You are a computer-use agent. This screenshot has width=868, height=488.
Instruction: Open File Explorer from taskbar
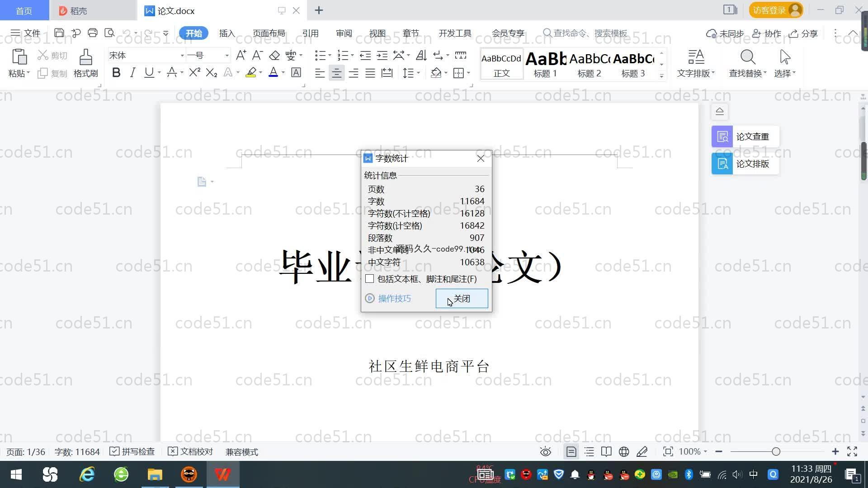[155, 475]
